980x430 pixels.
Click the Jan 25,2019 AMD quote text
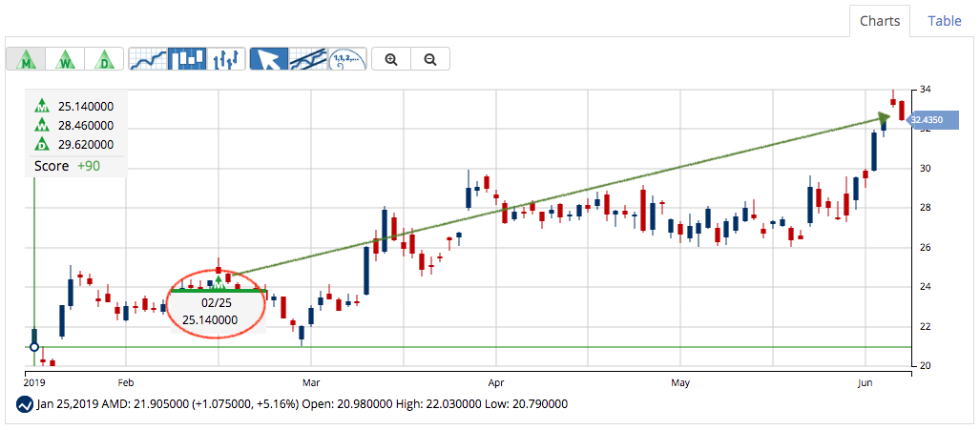coord(302,404)
